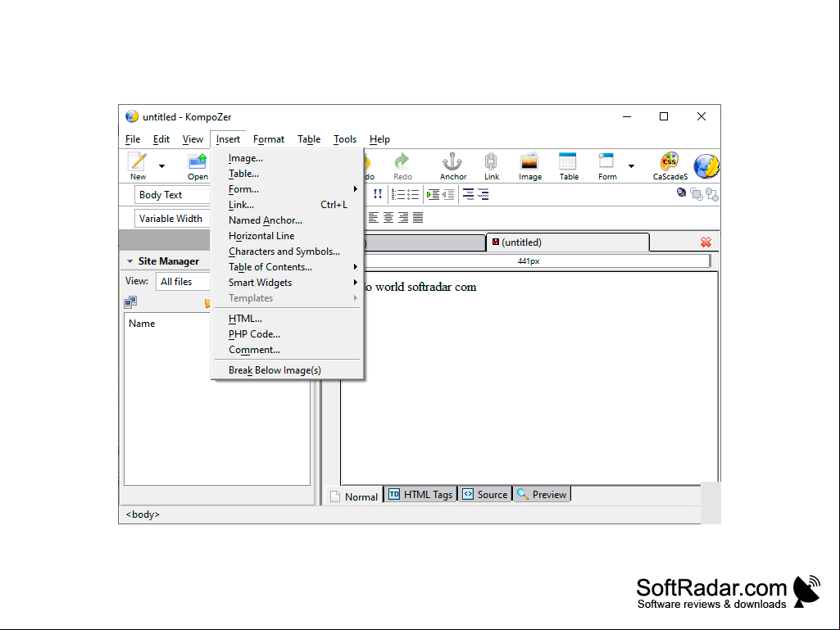Screen dimensions: 840x630
Task: Open the Table menu in menu bar
Action: pyautogui.click(x=309, y=139)
